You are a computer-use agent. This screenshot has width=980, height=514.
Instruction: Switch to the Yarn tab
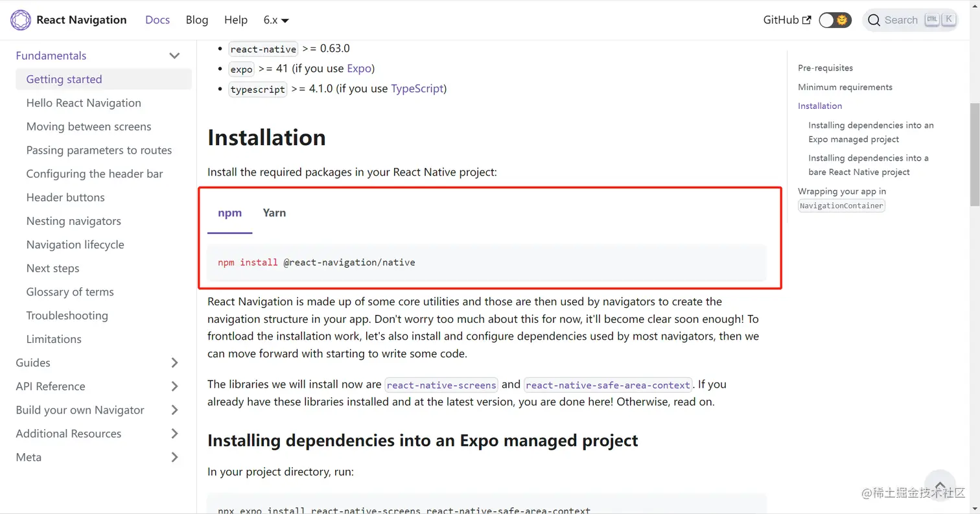[274, 213]
